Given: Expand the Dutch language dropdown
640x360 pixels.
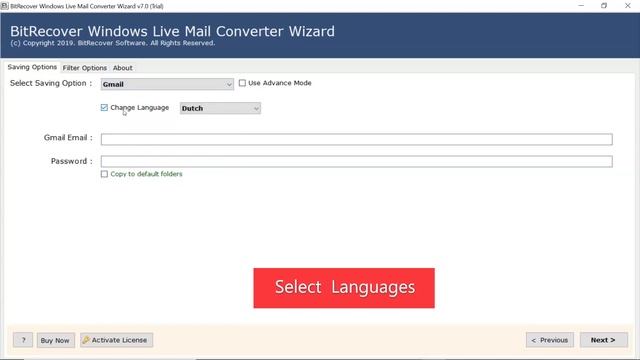Looking at the screenshot, I should pos(220,108).
